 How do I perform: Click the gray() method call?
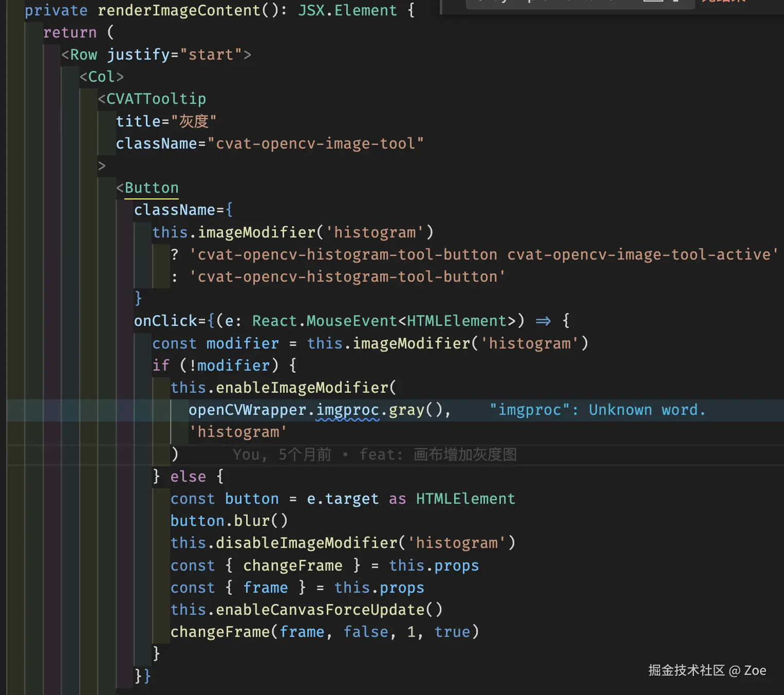(415, 410)
